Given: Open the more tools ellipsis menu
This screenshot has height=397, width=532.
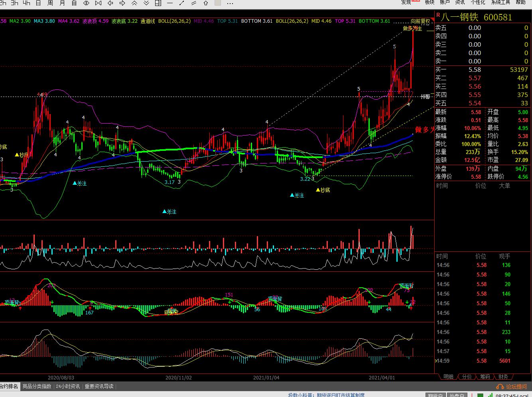Looking at the screenshot, I should tap(230, 3).
